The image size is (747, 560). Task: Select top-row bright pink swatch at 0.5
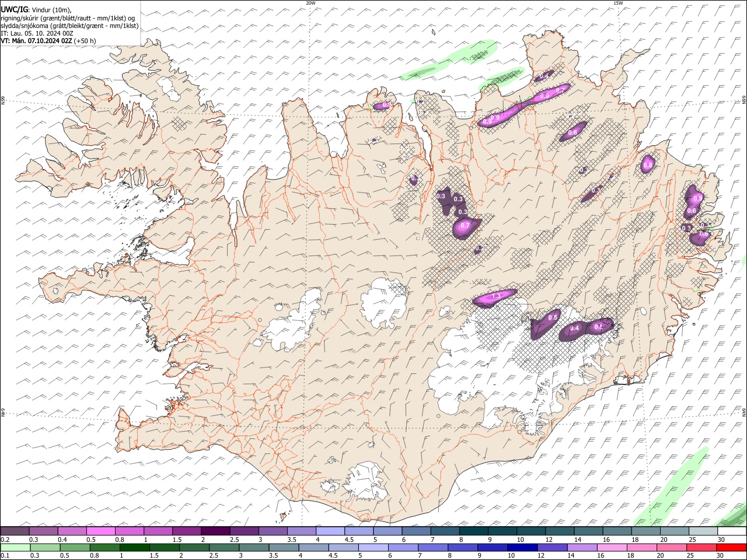point(100,531)
